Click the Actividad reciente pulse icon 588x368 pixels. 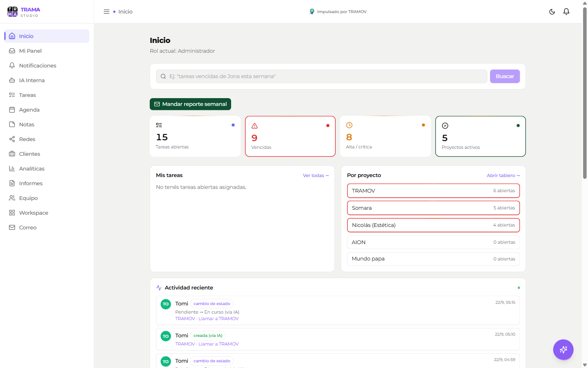(159, 288)
